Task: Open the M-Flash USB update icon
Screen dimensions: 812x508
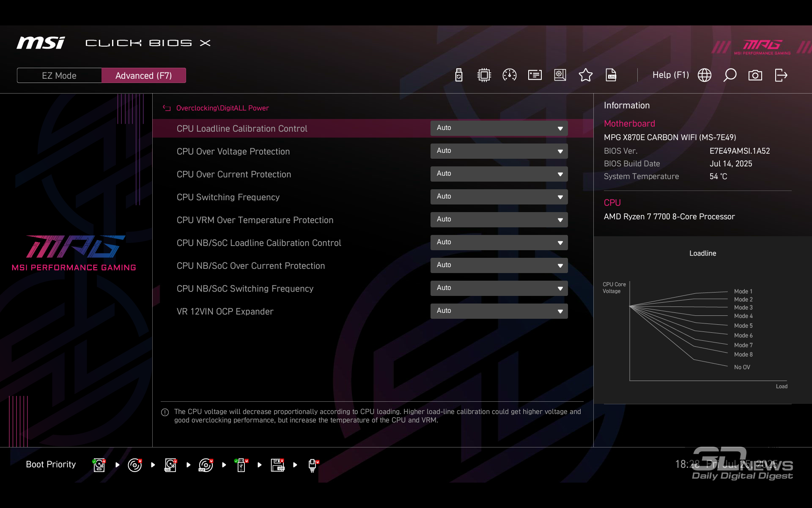Action: tap(459, 75)
